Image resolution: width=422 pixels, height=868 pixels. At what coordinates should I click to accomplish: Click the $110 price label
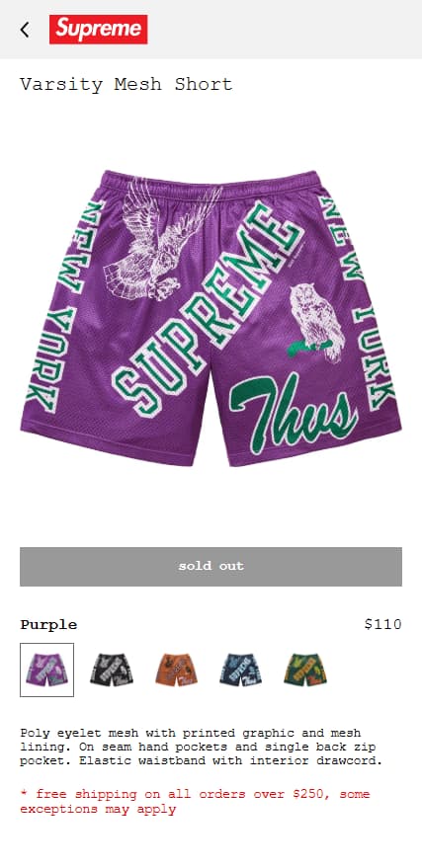point(382,624)
